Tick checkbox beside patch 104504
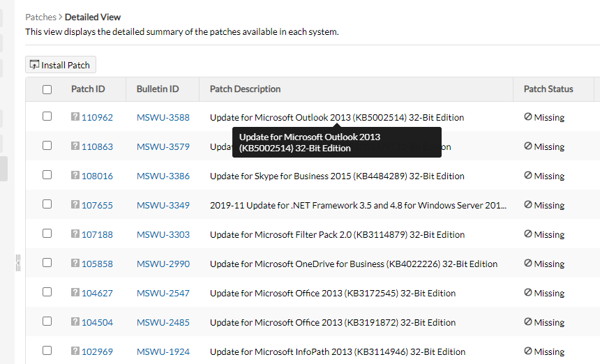 (x=47, y=321)
